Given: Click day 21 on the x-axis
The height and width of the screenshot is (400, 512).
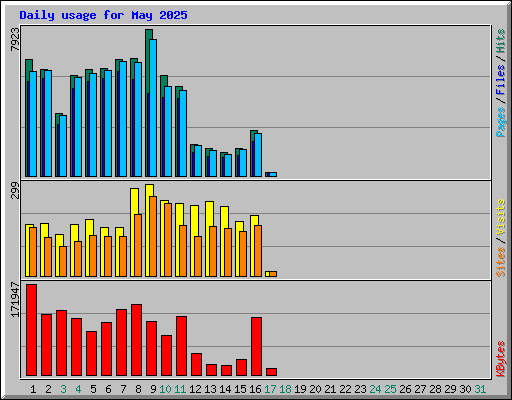Looking at the screenshot, I should click(330, 389).
